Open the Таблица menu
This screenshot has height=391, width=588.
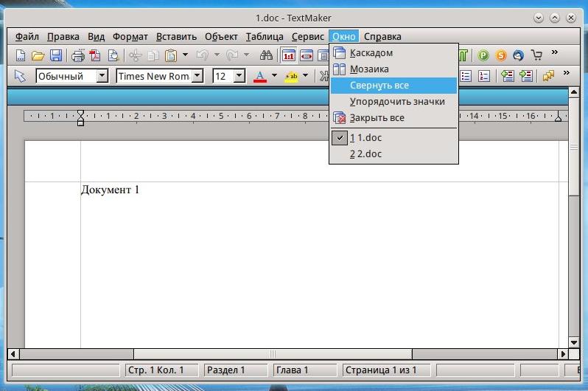pos(265,36)
